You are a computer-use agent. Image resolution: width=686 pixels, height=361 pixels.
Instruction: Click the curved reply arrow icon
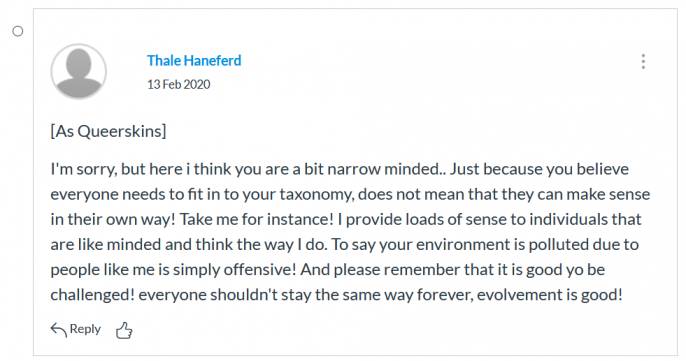coord(59,329)
